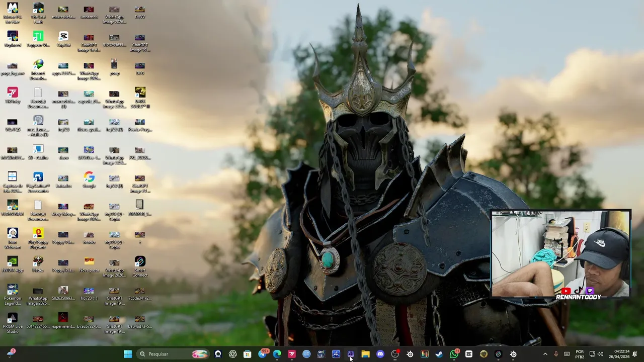
Task: Open WhatsApp from the taskbar
Action: [454, 354]
